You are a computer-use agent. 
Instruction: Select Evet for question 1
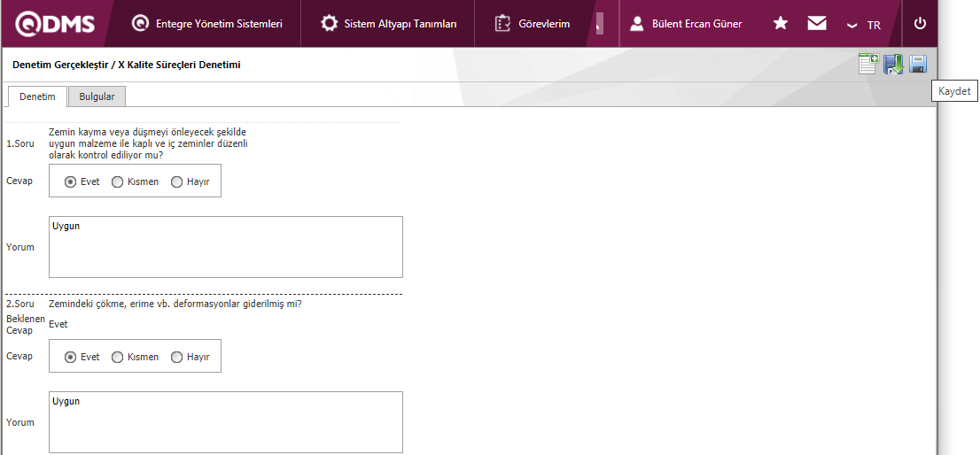coord(71,181)
